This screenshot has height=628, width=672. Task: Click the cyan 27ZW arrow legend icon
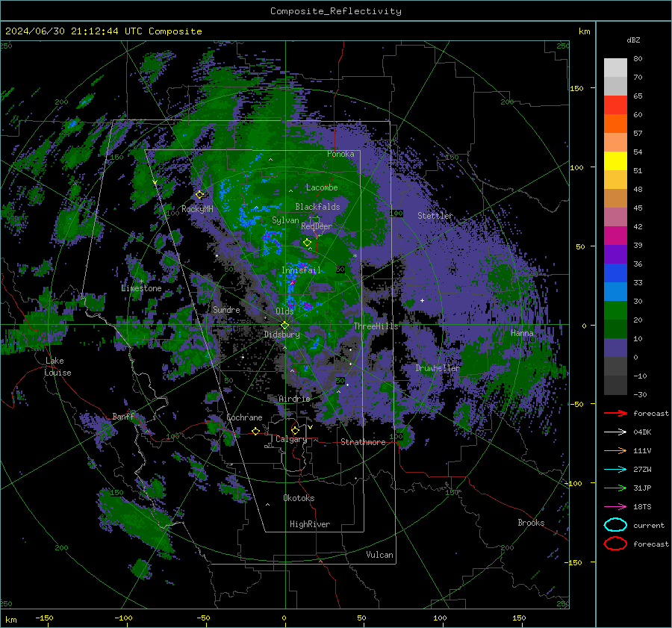615,470
